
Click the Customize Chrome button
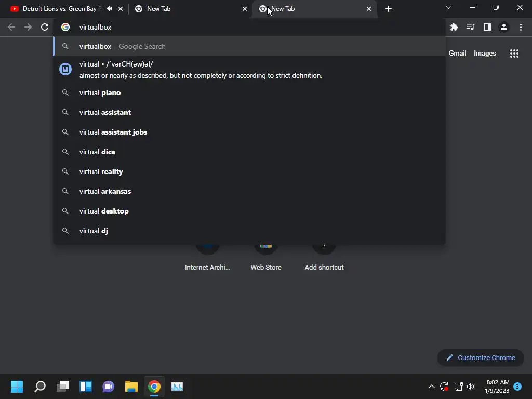(x=481, y=357)
